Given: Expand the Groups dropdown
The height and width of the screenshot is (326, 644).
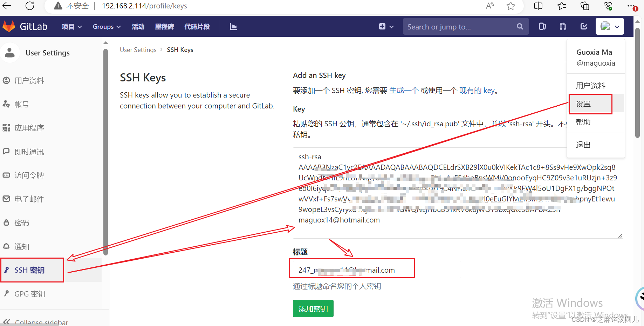Looking at the screenshot, I should tap(106, 26).
